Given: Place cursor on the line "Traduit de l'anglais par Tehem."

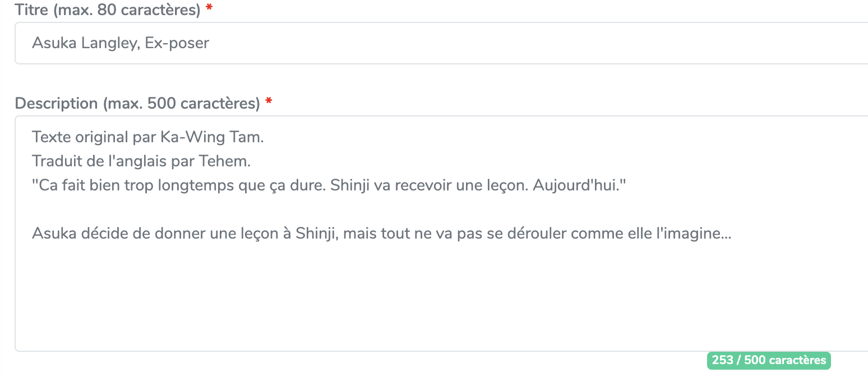Looking at the screenshot, I should [x=141, y=161].
